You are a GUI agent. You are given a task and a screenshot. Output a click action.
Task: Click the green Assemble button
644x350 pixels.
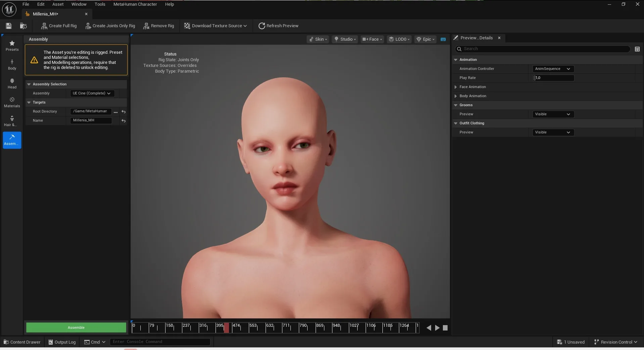pos(76,327)
